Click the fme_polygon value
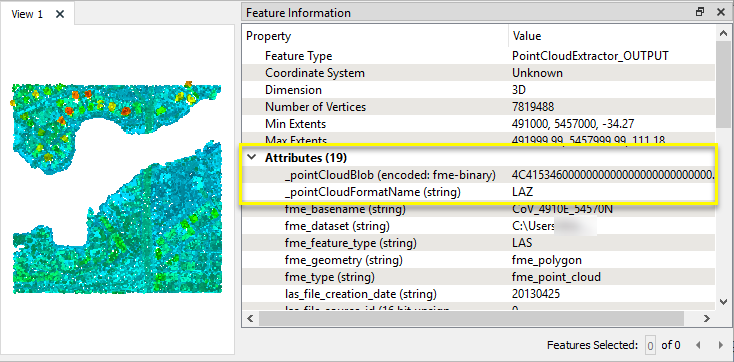This screenshot has width=734, height=362. 547,260
